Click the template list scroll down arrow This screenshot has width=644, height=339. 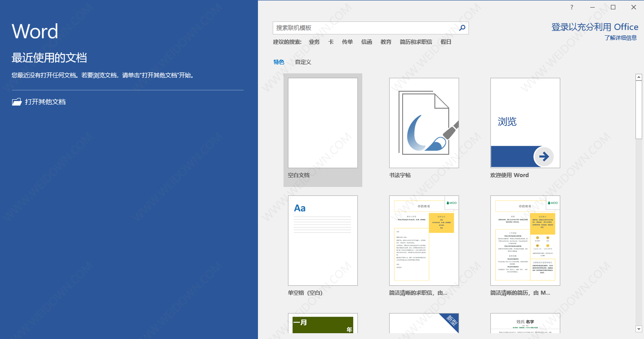click(639, 330)
